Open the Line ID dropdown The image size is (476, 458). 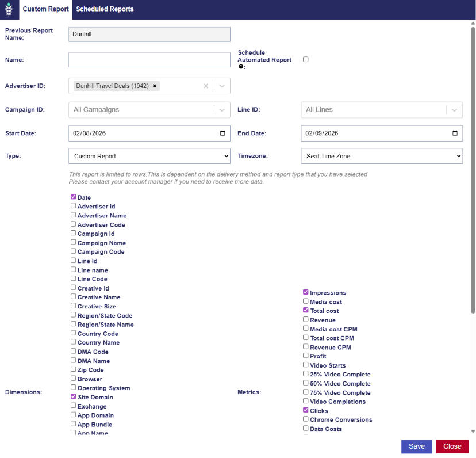tap(382, 110)
